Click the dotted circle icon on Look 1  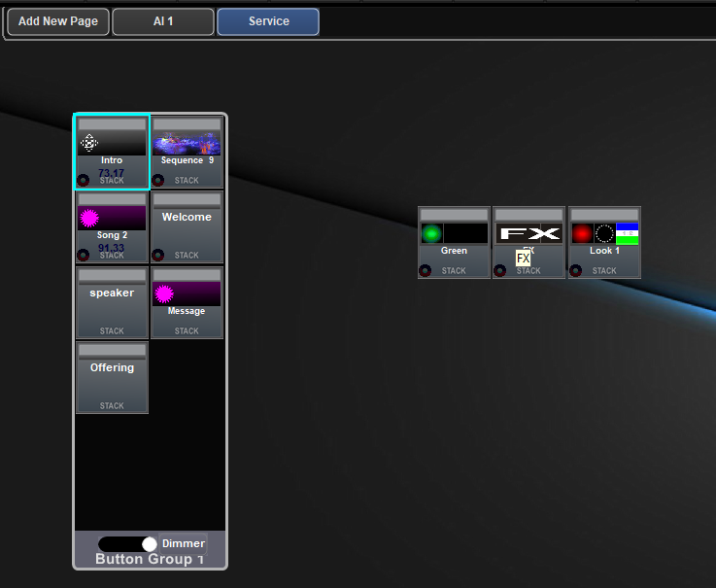[x=604, y=233]
